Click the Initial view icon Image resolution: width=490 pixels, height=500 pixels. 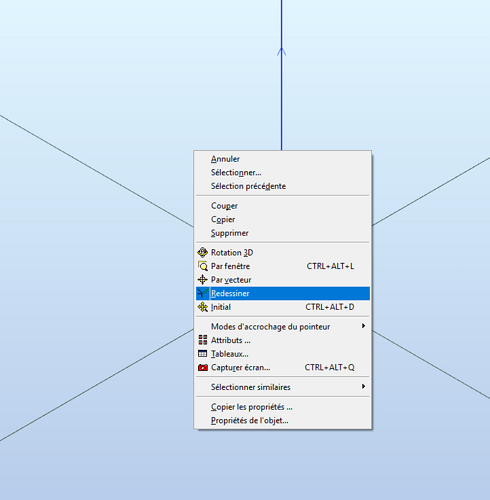coord(202,307)
